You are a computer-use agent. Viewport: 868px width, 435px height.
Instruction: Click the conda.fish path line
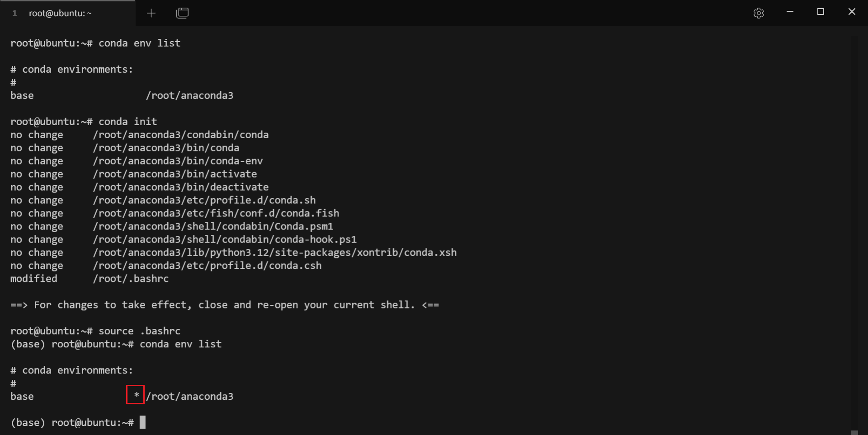[216, 213]
